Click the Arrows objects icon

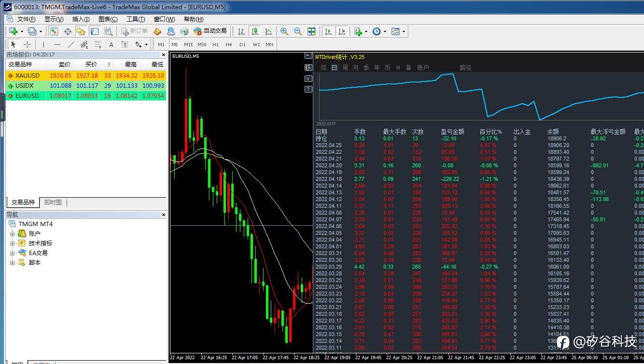coord(139,44)
